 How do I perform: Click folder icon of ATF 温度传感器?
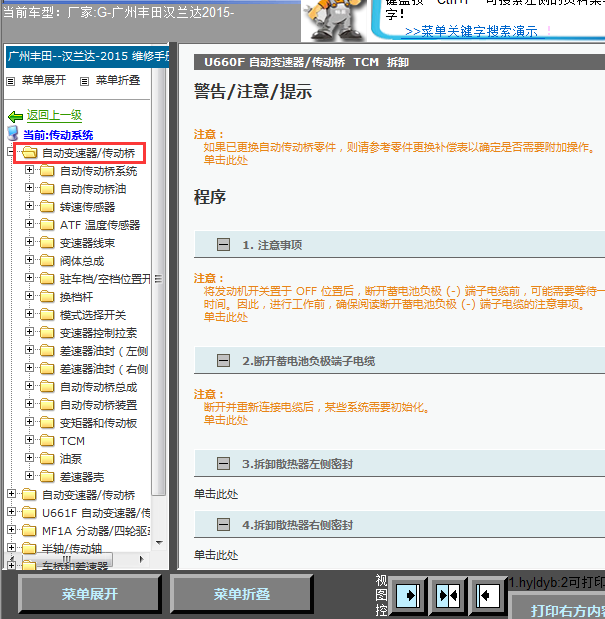(x=47, y=225)
